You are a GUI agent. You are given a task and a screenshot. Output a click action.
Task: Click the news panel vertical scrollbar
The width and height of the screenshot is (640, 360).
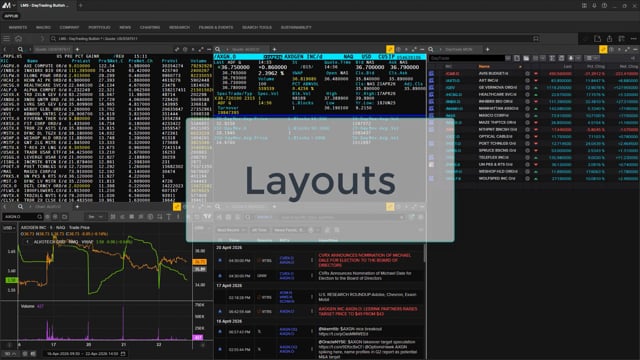[425, 253]
